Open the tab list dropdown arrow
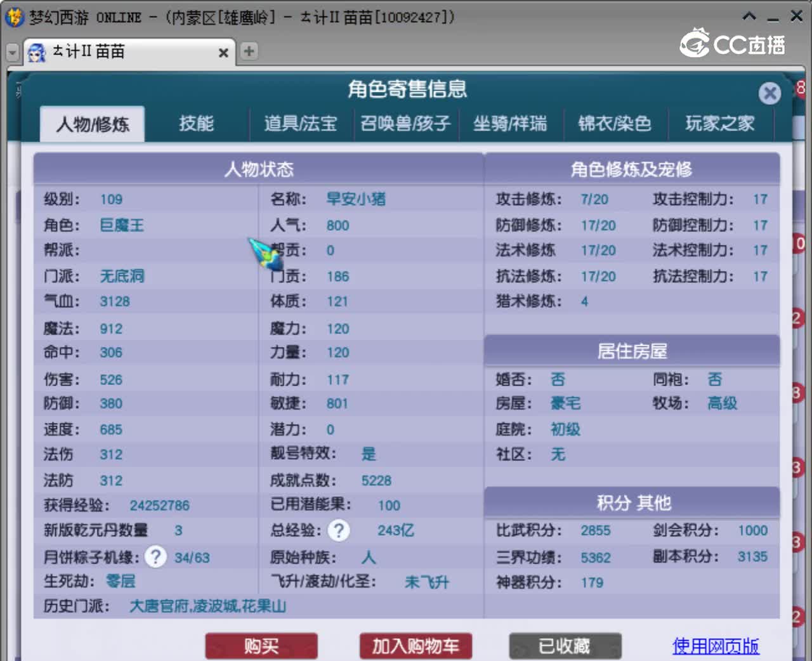Image resolution: width=812 pixels, height=661 pixels. (x=12, y=52)
